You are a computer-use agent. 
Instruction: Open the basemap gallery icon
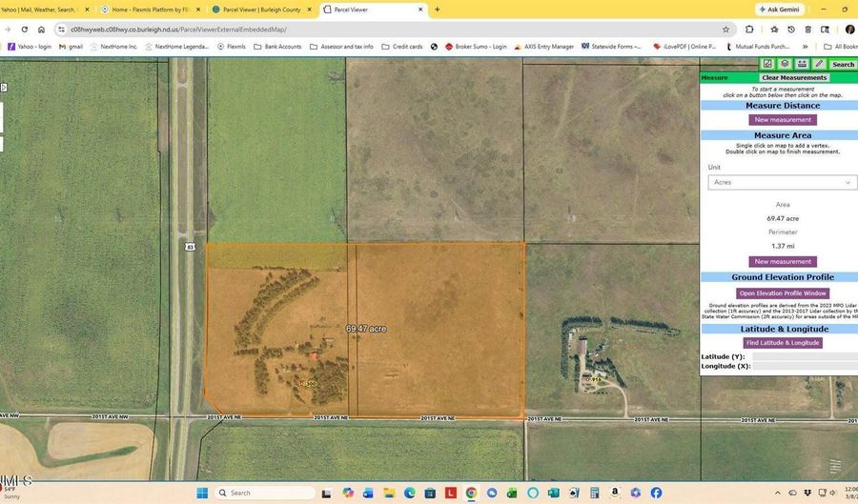click(802, 64)
